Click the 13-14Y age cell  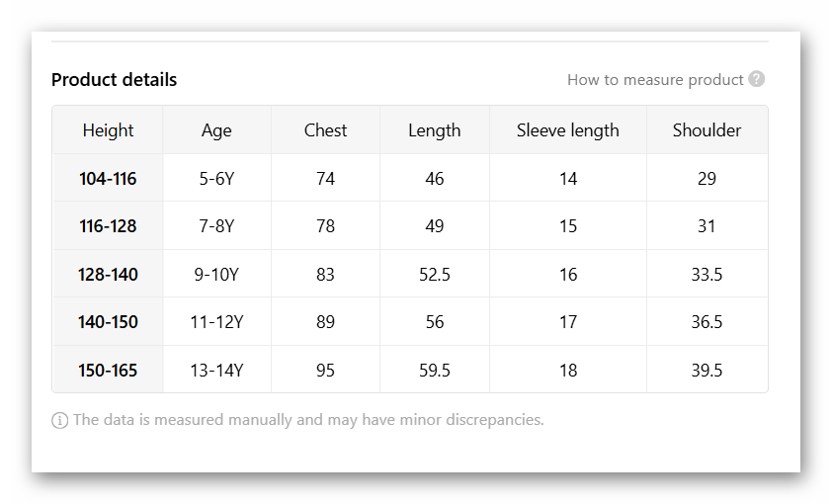[x=216, y=371]
